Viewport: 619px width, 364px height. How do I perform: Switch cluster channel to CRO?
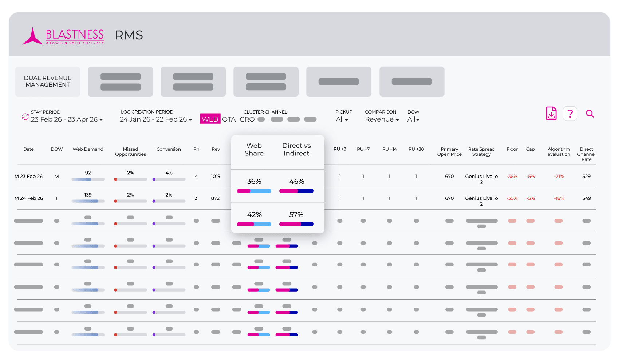click(x=247, y=119)
